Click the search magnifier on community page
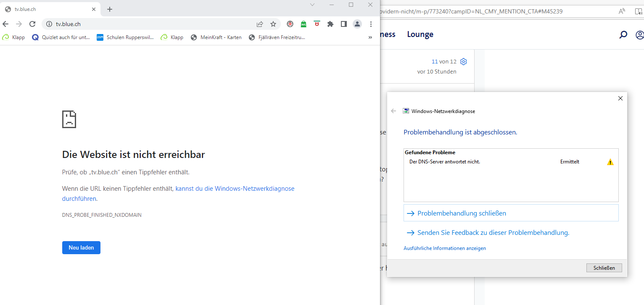Screen dimensions: 644x305 click(x=623, y=35)
